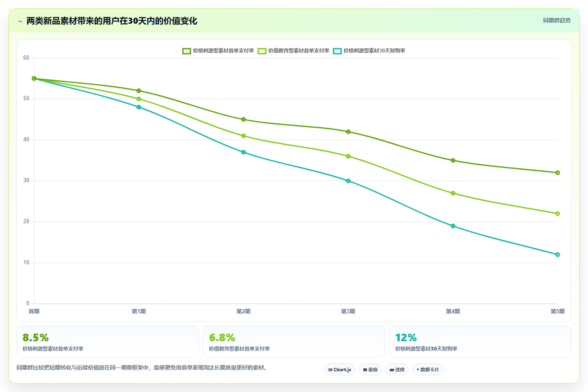The height and width of the screenshot is (392, 588).
Task: Click the 6.8% card caption 价值教育型素材首单支付率
Action: point(239,349)
